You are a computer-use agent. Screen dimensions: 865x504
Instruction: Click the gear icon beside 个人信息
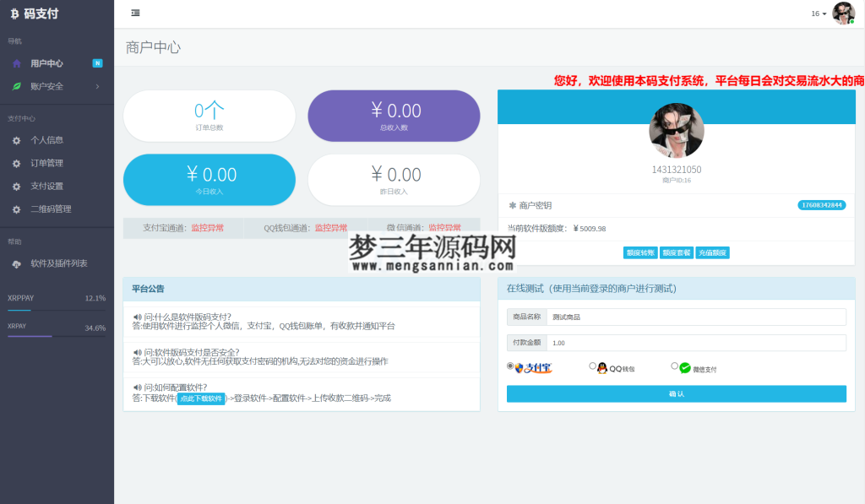click(x=17, y=141)
